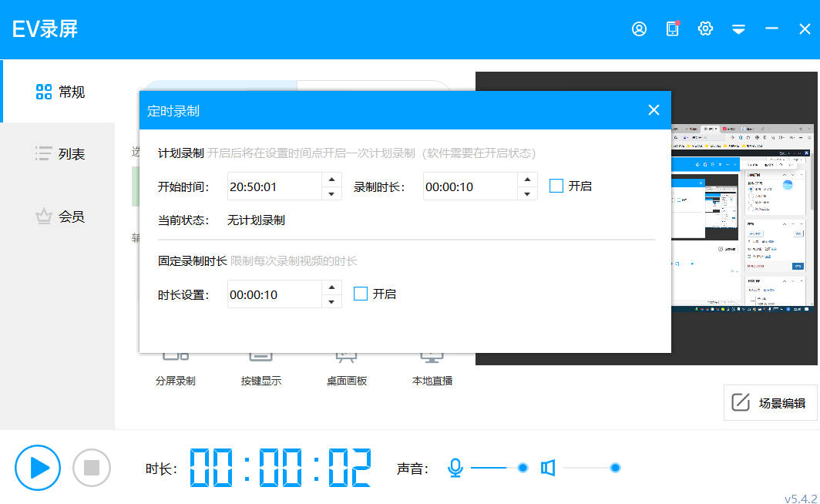Decrease the recording duration with down arrow
Viewport: 820px width, 504px height.
[x=527, y=193]
